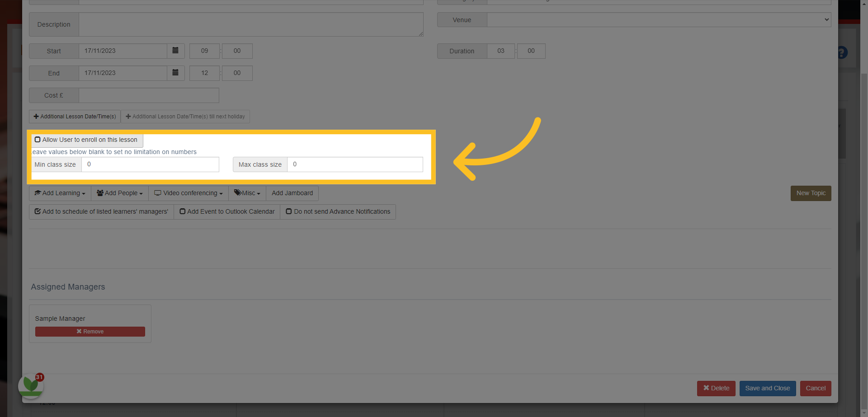Open the Video conferencing dropdown
Screen dimensions: 868x417
189,193
